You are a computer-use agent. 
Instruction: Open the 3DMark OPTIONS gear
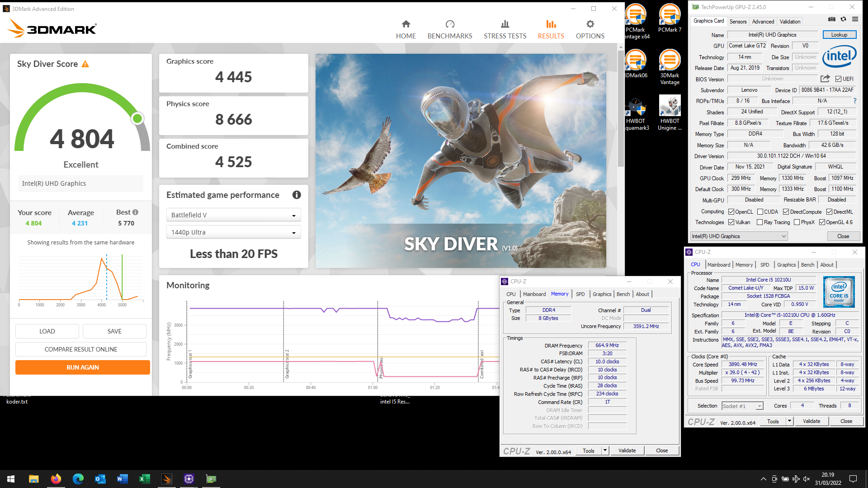click(590, 30)
